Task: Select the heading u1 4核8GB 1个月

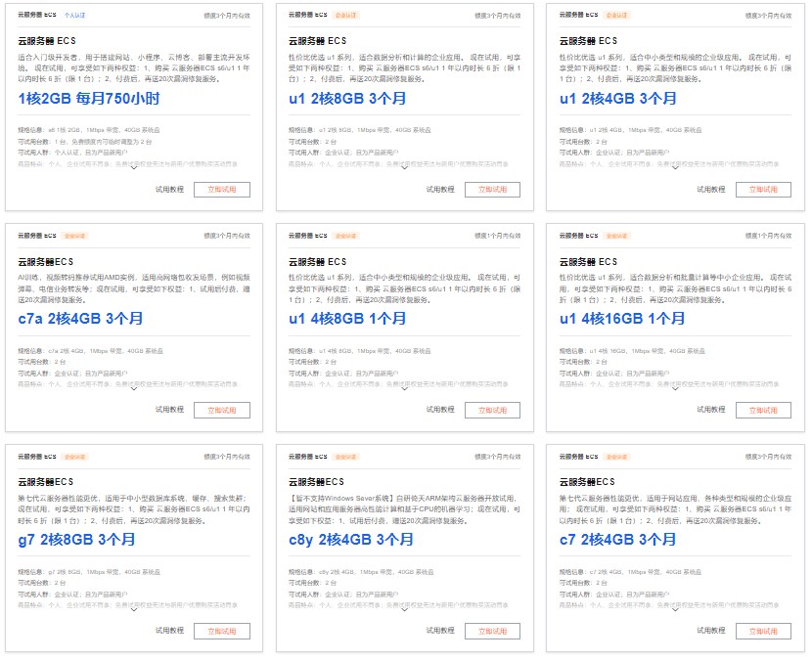Action: [x=347, y=319]
